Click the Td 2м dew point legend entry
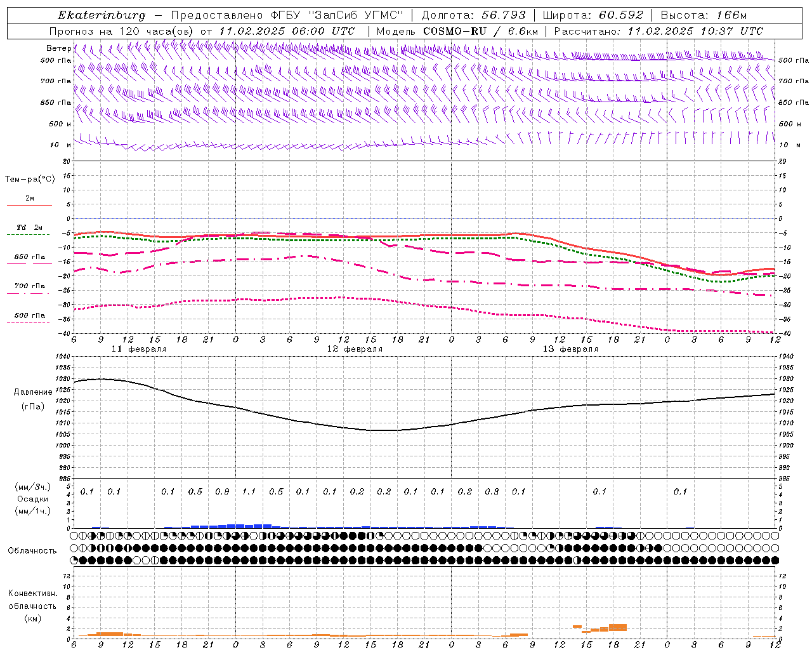This screenshot has width=812, height=650. 30,227
